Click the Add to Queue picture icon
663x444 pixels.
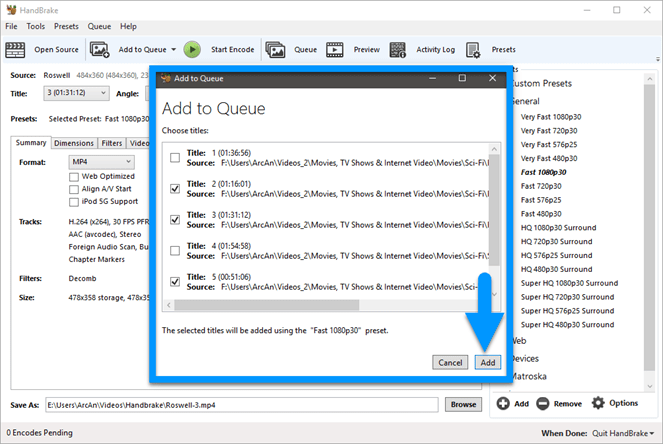tap(99, 49)
